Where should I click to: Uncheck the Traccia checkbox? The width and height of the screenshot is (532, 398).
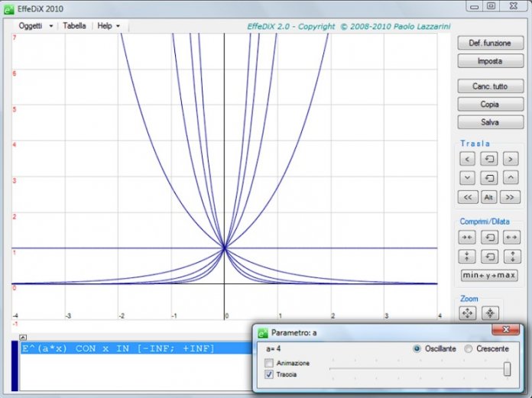pos(269,374)
